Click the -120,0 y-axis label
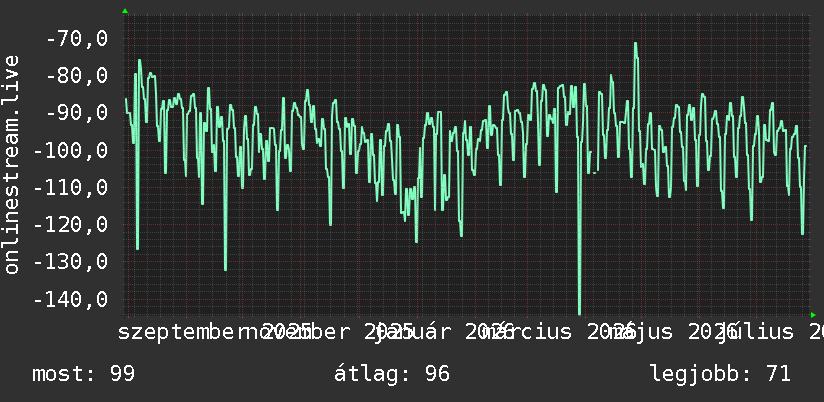Screen dimensions: 824x402 click(x=71, y=225)
